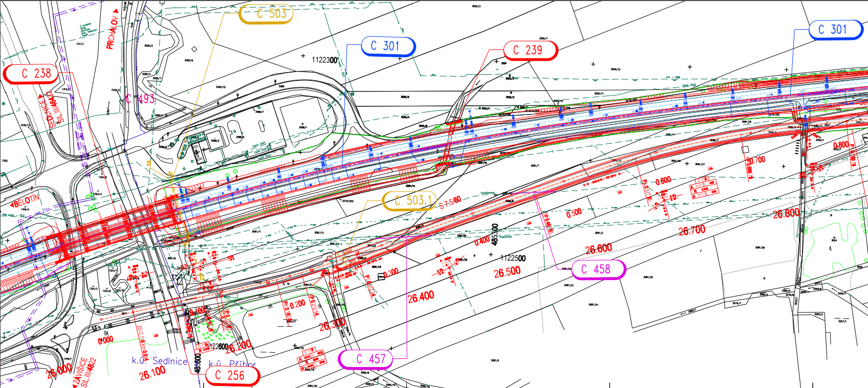Select the PRCHALOV direction label
Screen dimensions: 868x388
112,31
